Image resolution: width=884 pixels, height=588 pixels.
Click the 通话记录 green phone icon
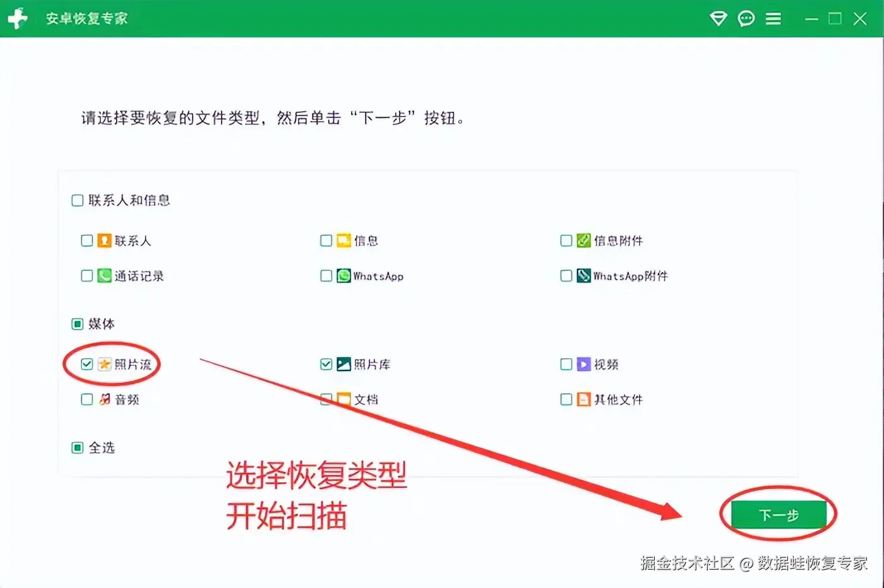[104, 276]
